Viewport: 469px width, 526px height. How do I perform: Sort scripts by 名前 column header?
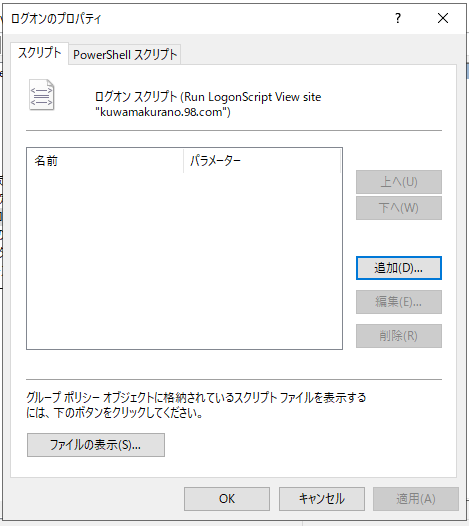tap(105, 161)
